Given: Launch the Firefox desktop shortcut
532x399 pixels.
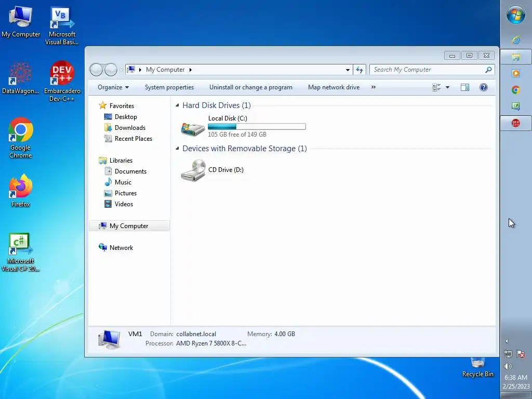Looking at the screenshot, I should point(20,191).
